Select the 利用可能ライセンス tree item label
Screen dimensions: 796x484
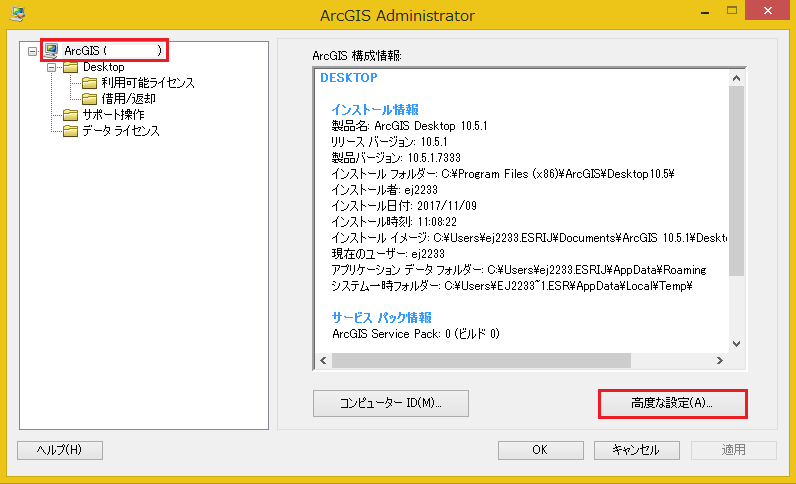click(x=148, y=83)
